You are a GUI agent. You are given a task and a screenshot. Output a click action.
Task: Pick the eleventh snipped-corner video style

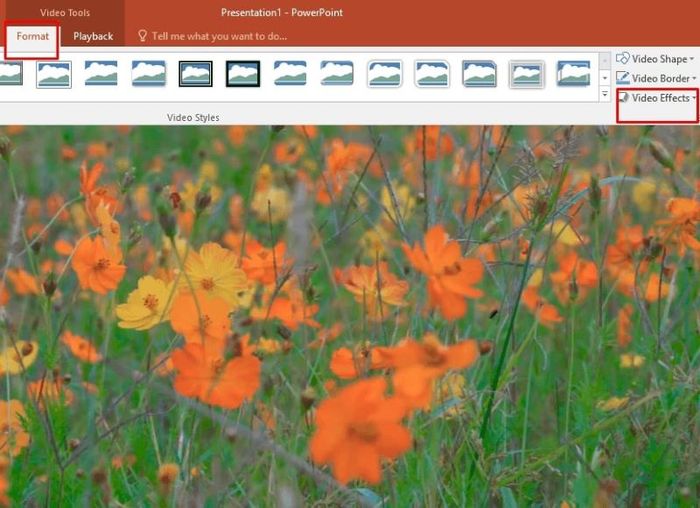pos(479,74)
